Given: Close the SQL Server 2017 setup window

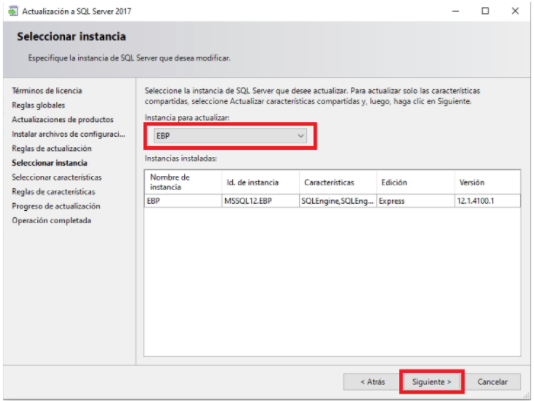Looking at the screenshot, I should click(x=515, y=11).
